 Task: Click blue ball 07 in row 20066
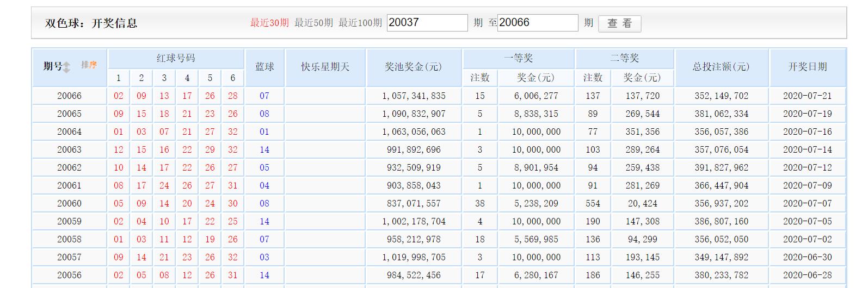tap(264, 96)
